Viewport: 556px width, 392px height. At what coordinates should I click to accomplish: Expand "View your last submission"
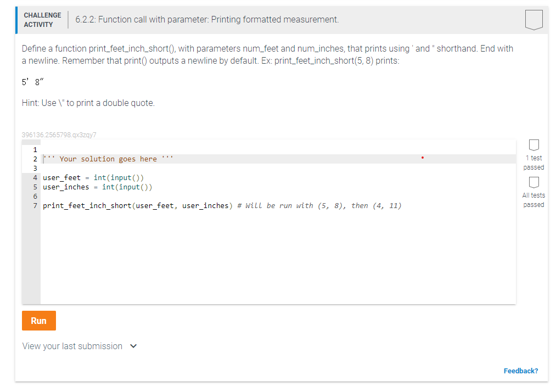pos(71,346)
